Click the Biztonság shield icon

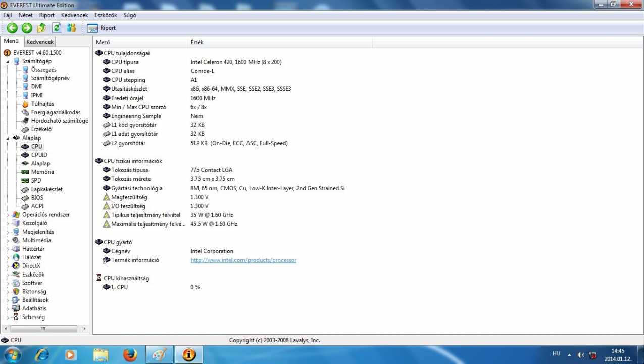point(16,292)
